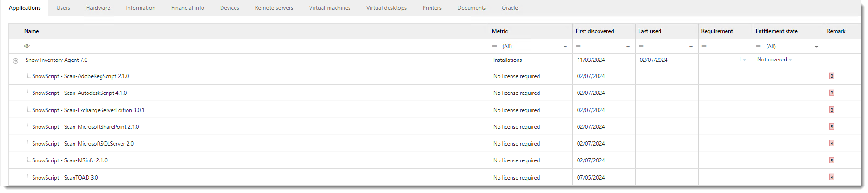
Task: Select SnowScript - Scan-AutodeskScript 4.1.0
Action: point(79,93)
